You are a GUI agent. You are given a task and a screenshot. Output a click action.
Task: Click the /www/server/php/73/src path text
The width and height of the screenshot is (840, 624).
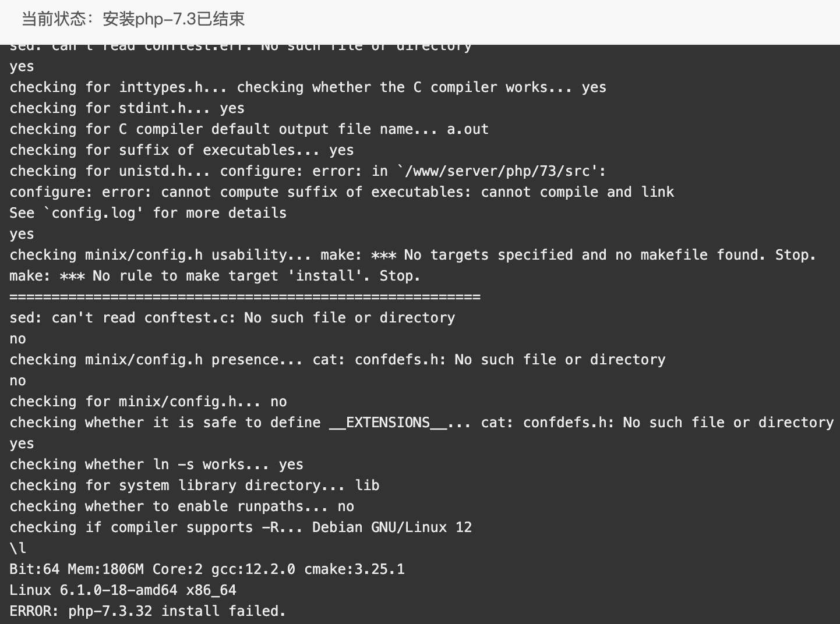[x=501, y=171]
